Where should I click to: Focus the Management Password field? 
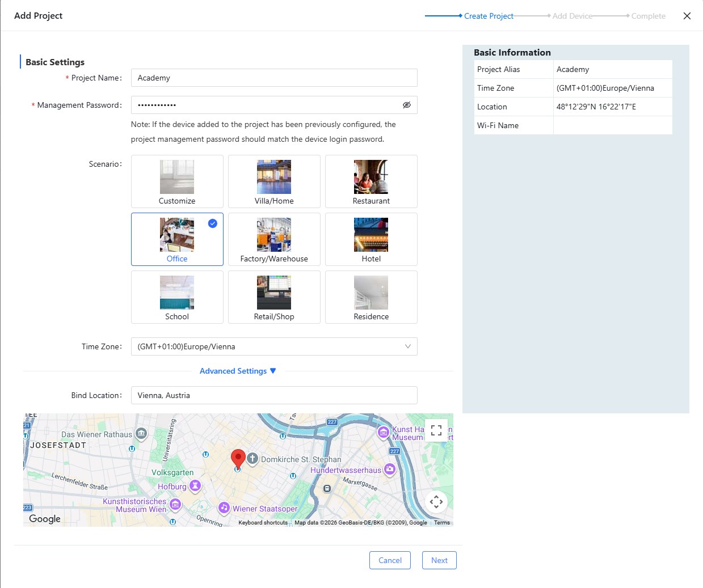(x=274, y=105)
